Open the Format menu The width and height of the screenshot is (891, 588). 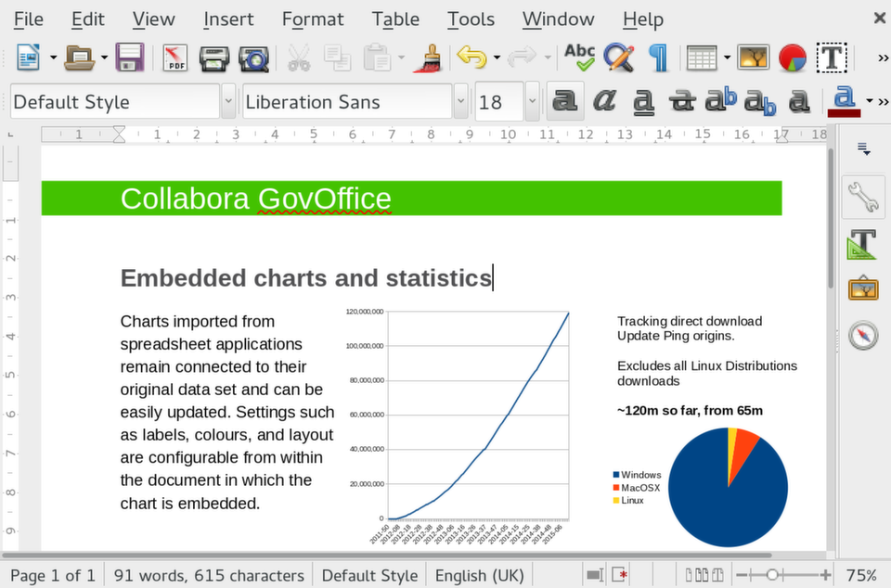coord(313,19)
